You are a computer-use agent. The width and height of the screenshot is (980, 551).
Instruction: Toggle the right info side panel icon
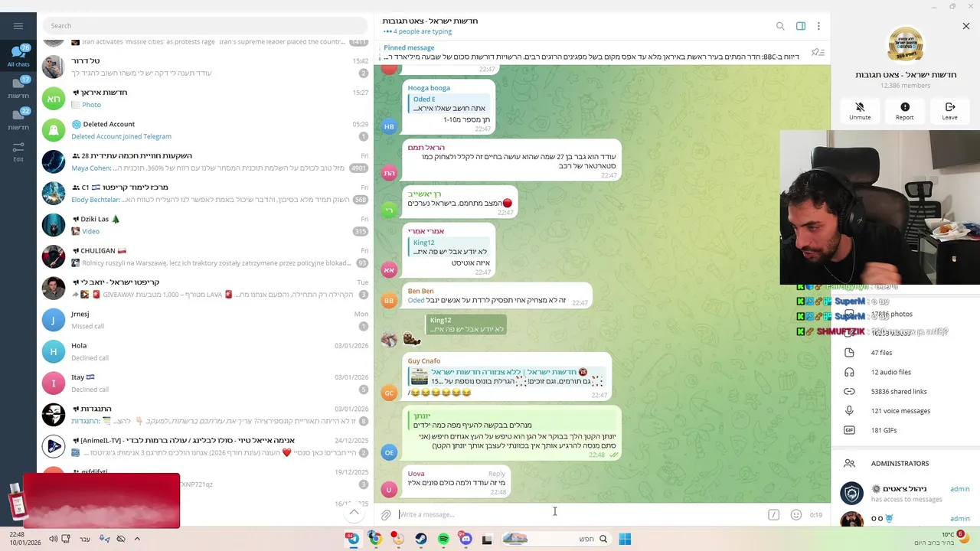801,26
